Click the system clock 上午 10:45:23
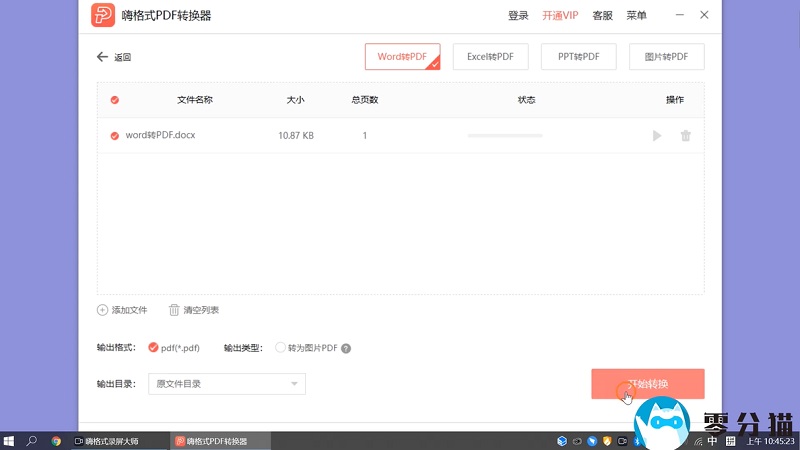The height and width of the screenshot is (450, 800). point(770,441)
